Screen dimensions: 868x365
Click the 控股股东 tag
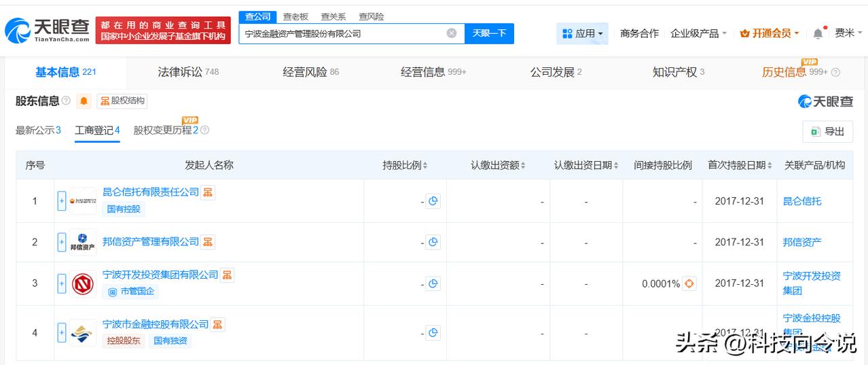point(124,341)
